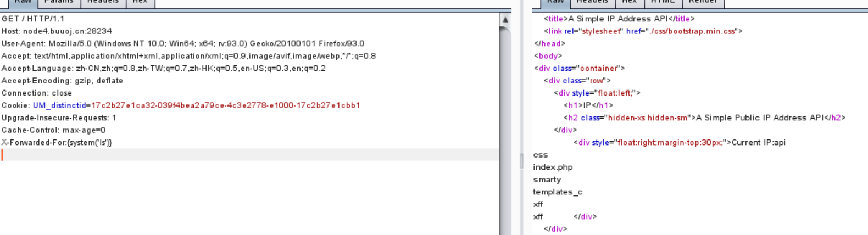This screenshot has width=868, height=235.
Task: Click the request scrollbar up arrow
Action: [505, 19]
